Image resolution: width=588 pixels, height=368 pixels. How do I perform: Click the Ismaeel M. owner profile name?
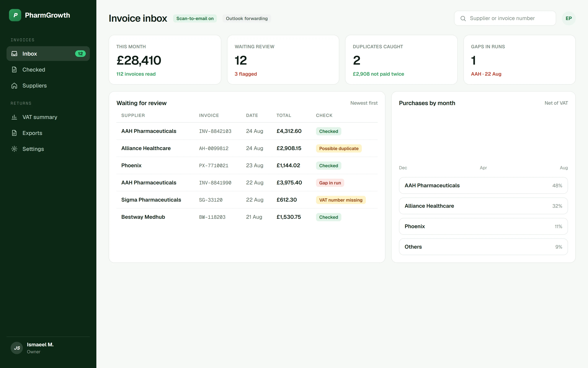(x=40, y=345)
